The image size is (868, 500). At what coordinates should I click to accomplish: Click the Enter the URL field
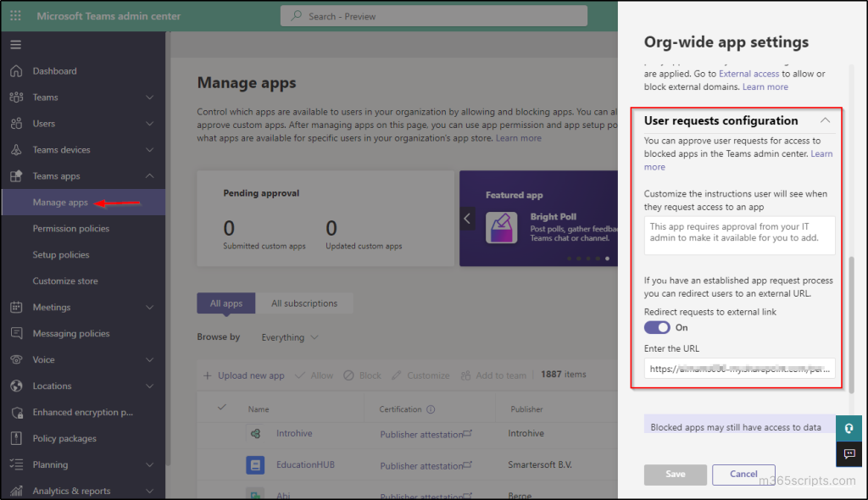[x=738, y=369]
